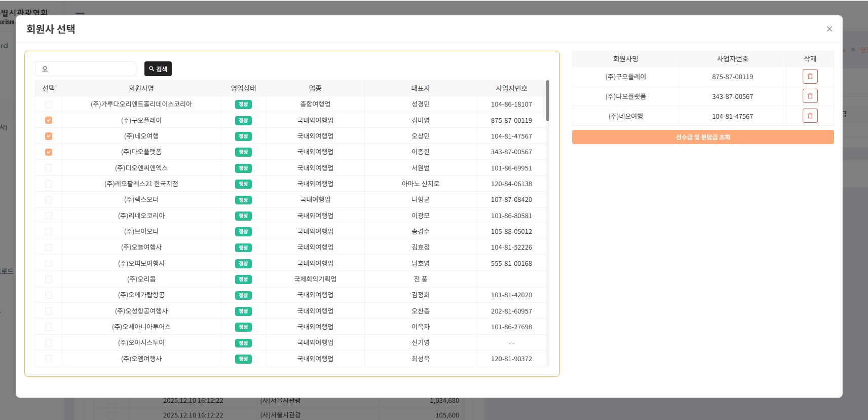The image size is (868, 420).
Task: Delete (주)네오여행 from selected members list
Action: (810, 116)
